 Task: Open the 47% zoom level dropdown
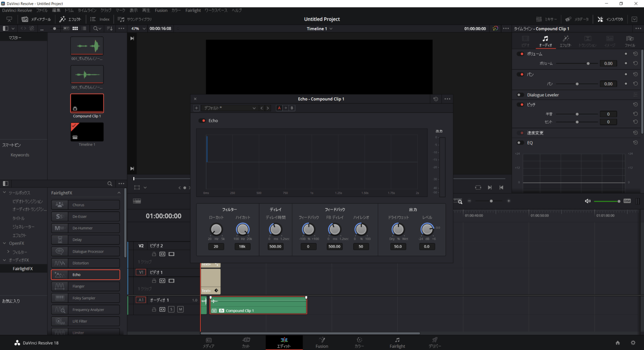coord(138,29)
